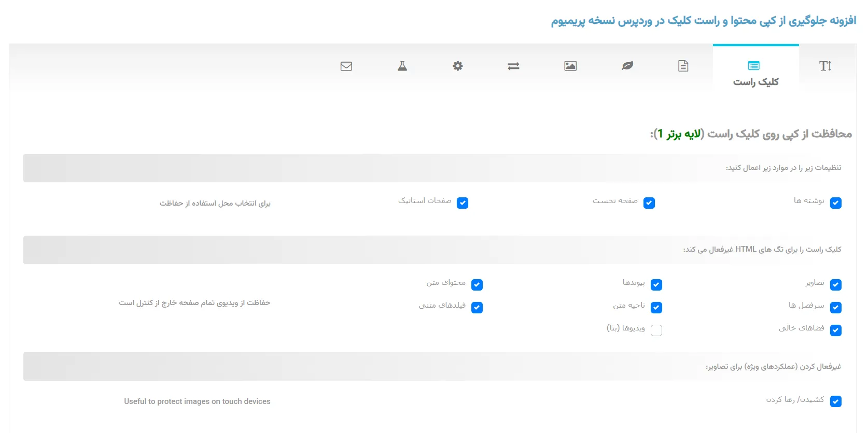This screenshot has height=433, width=868.
Task: Click the HTML tags section header text
Action: 762,250
